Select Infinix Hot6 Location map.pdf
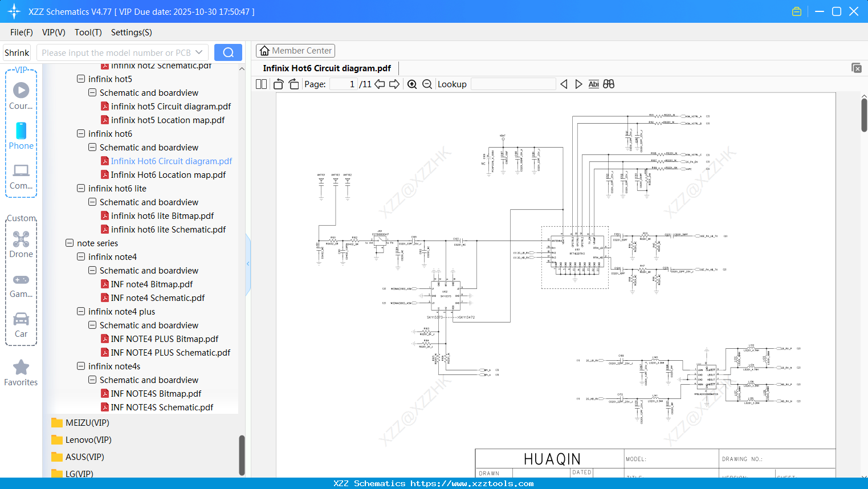The image size is (868, 489). coord(169,174)
